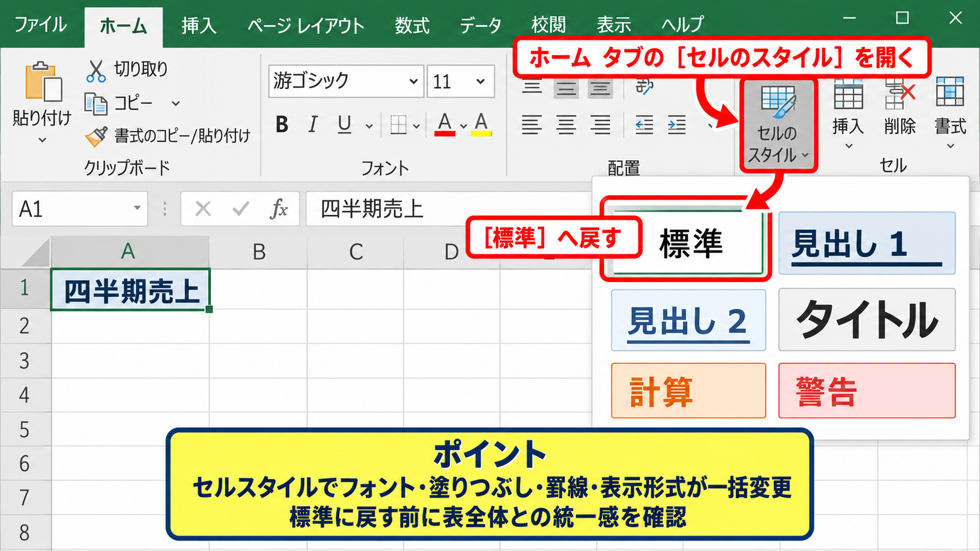Click the red font color button
The width and height of the screenshot is (980, 551).
click(x=445, y=125)
